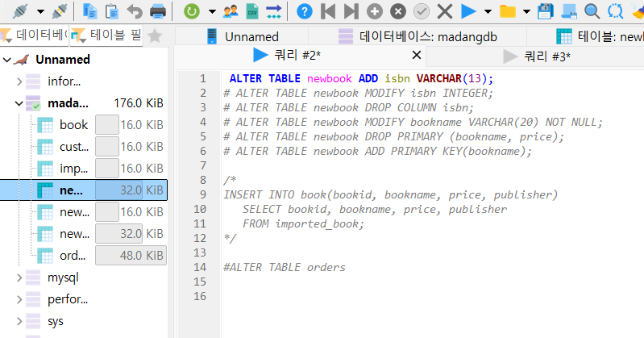The image size is (644, 338).
Task: Expand the infor... database node
Action: 19,81
